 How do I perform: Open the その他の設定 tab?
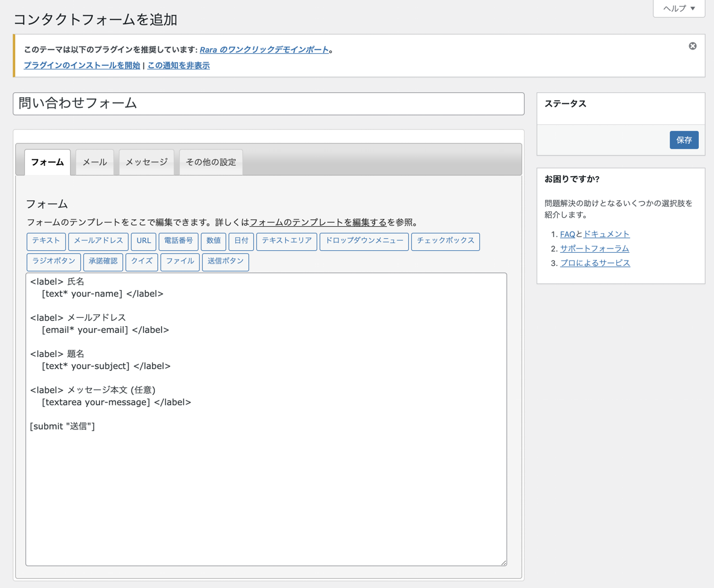click(x=211, y=162)
